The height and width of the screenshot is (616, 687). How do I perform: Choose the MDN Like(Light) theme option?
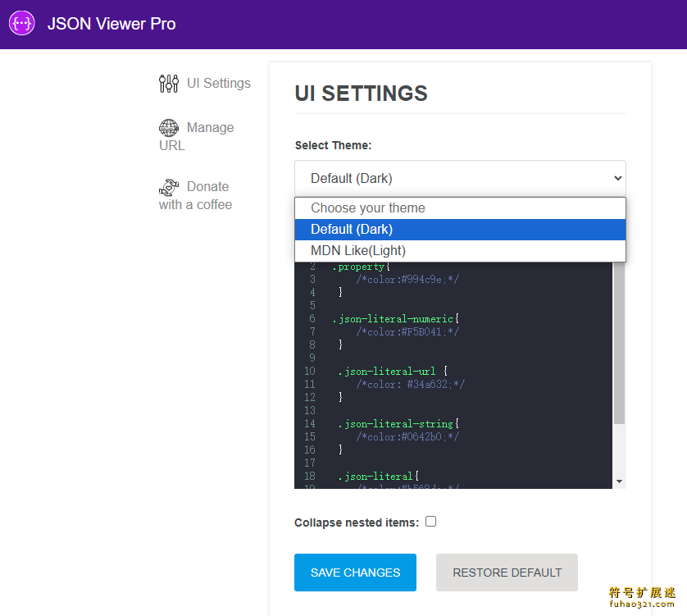pos(460,251)
